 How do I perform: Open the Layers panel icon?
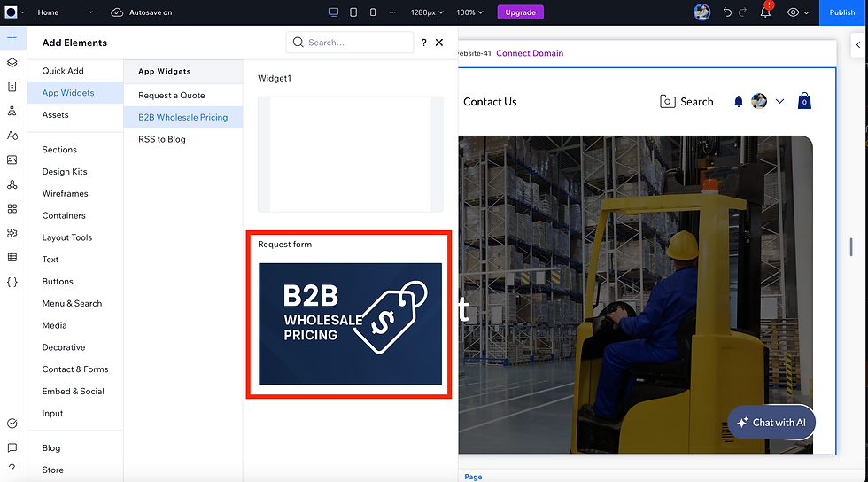pos(12,62)
